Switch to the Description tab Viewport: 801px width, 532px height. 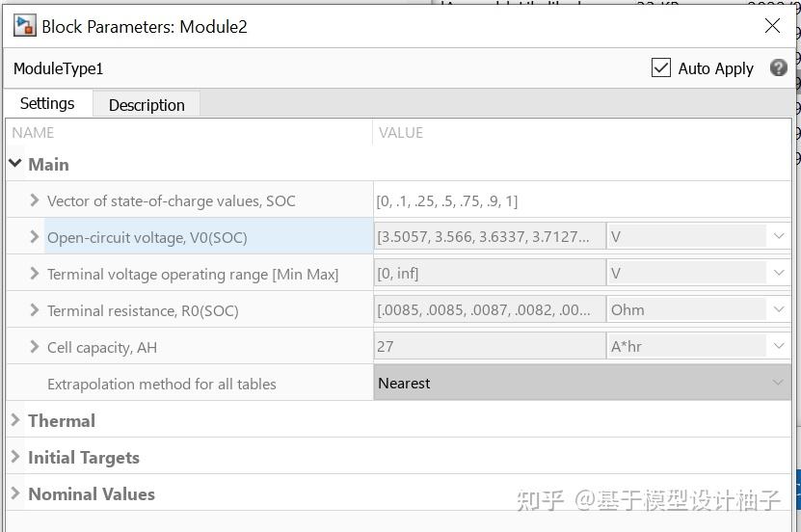147,105
